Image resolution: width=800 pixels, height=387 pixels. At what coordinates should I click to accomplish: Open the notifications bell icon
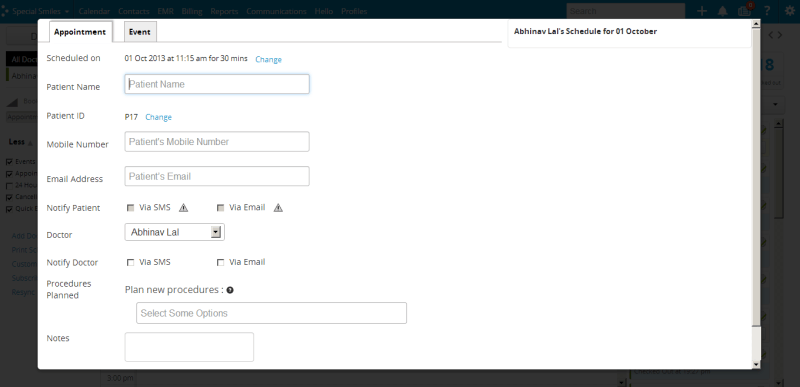pos(722,11)
